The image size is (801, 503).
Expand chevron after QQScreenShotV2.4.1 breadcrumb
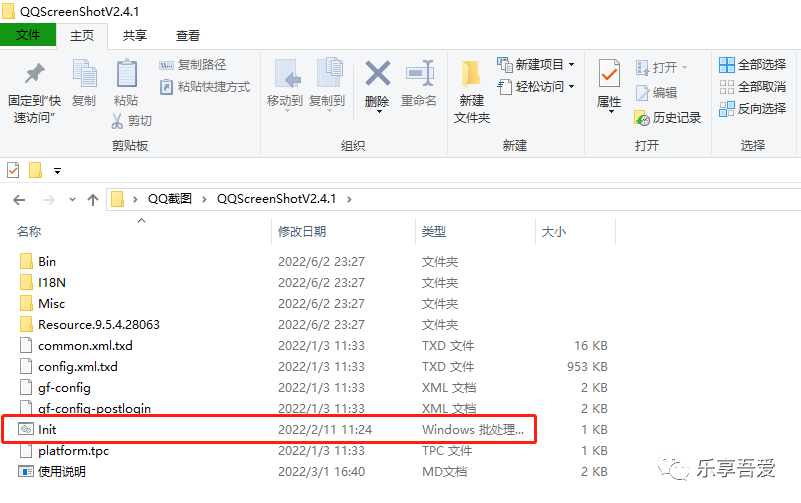pos(349,199)
